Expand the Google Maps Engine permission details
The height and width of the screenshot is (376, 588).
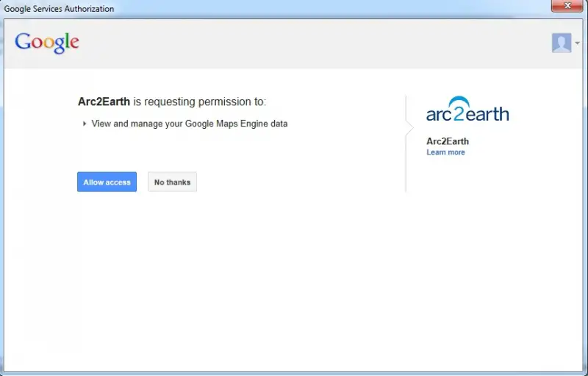point(85,124)
